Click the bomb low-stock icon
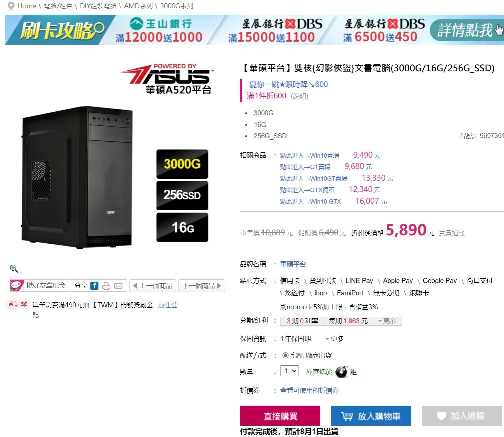Viewport: 504px width, 437px height. tap(342, 371)
